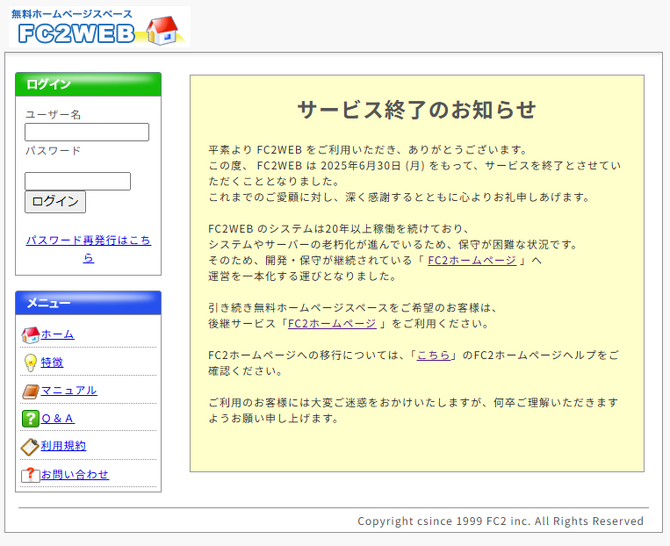670x546 pixels.
Task: Open the パスワード再発行はこちら link
Action: [88, 249]
